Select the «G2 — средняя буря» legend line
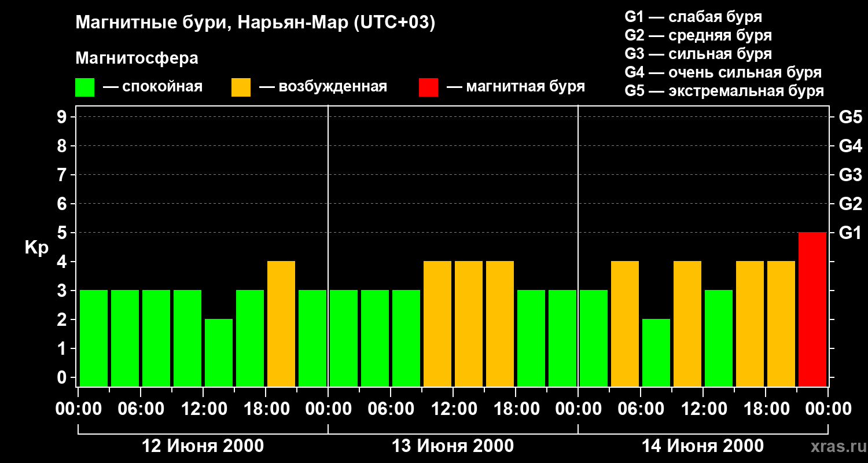The height and width of the screenshot is (463, 868). pyautogui.click(x=698, y=35)
